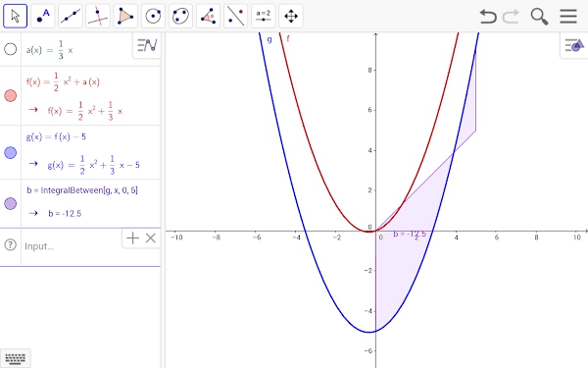Select the Angle tool

[208, 16]
